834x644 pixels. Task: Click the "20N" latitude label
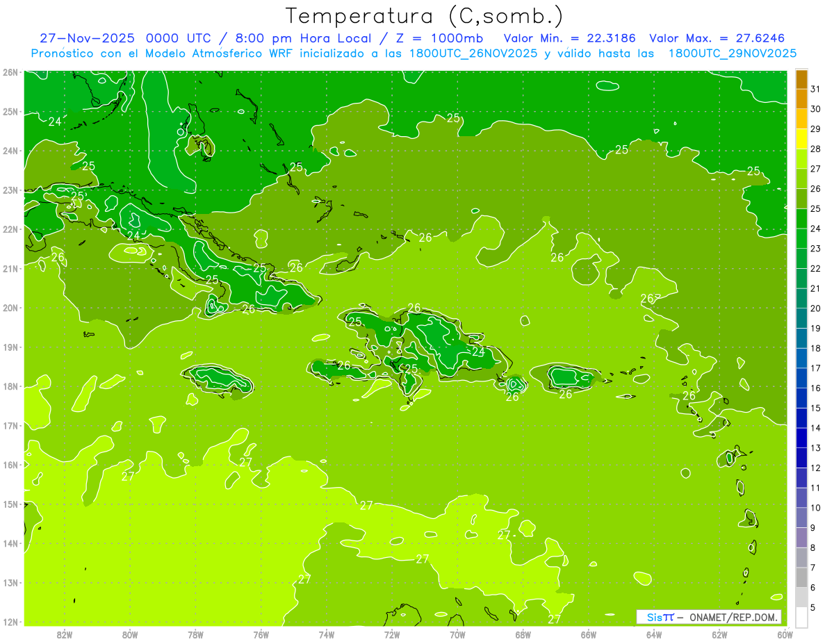click(10, 308)
